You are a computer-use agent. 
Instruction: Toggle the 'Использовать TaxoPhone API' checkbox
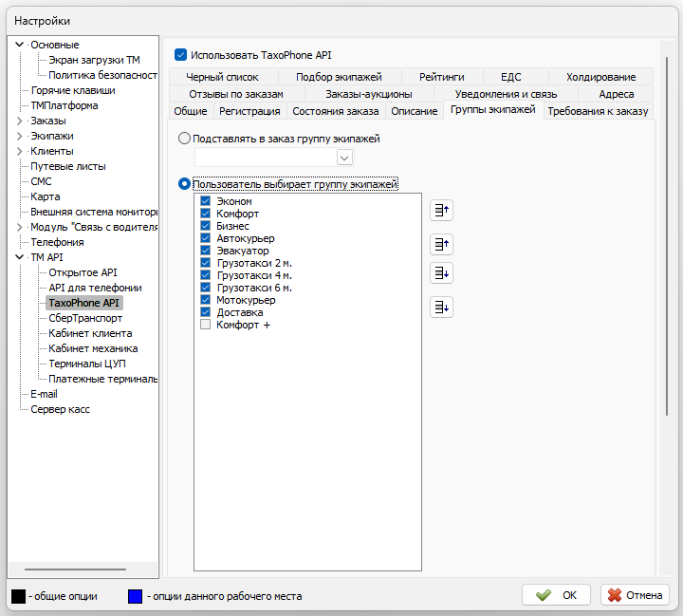tap(180, 55)
